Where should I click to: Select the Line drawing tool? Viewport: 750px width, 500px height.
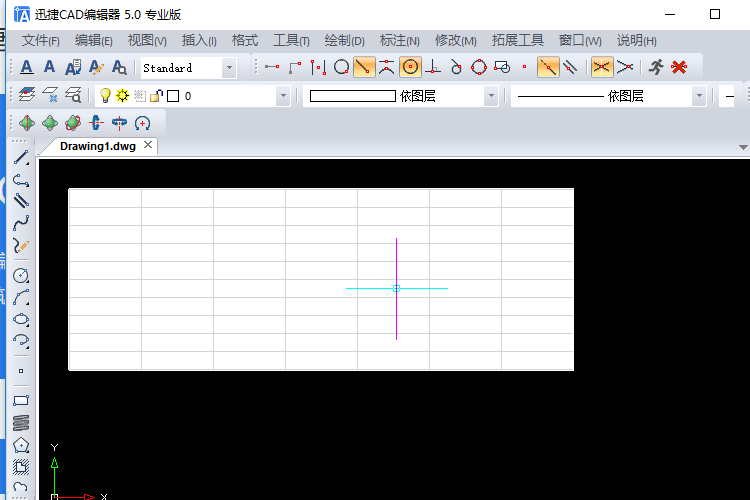(21, 157)
